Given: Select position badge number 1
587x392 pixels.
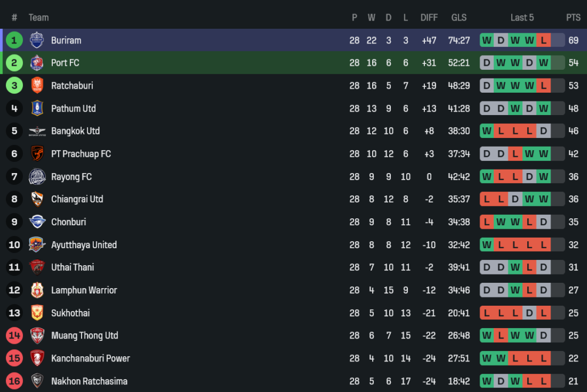Looking at the screenshot, I should click(x=14, y=40).
